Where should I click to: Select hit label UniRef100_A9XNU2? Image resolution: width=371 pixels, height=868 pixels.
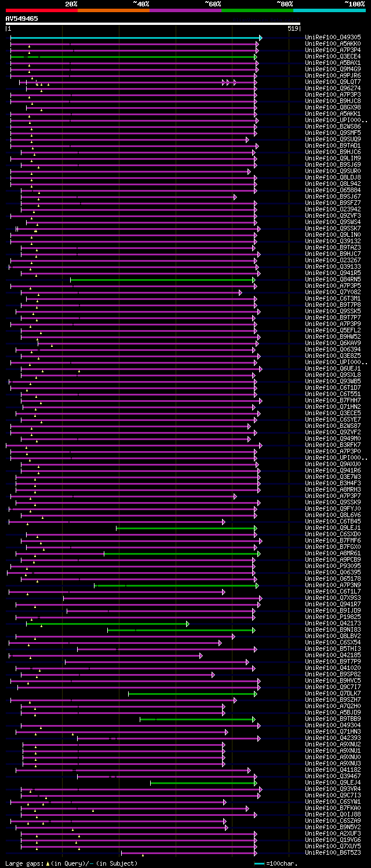[332, 745]
